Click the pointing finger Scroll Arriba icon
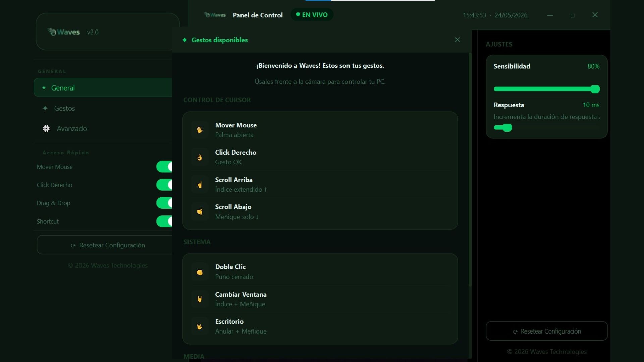The width and height of the screenshot is (644, 362). [x=200, y=185]
